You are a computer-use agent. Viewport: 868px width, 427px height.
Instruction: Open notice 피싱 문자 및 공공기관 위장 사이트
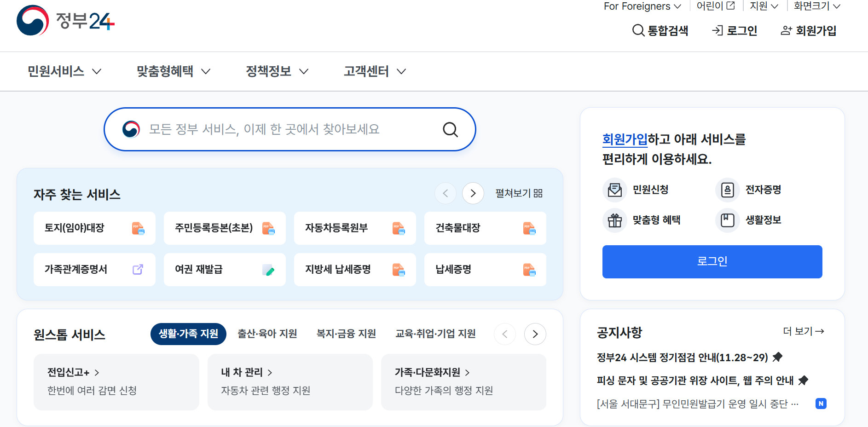[695, 381]
